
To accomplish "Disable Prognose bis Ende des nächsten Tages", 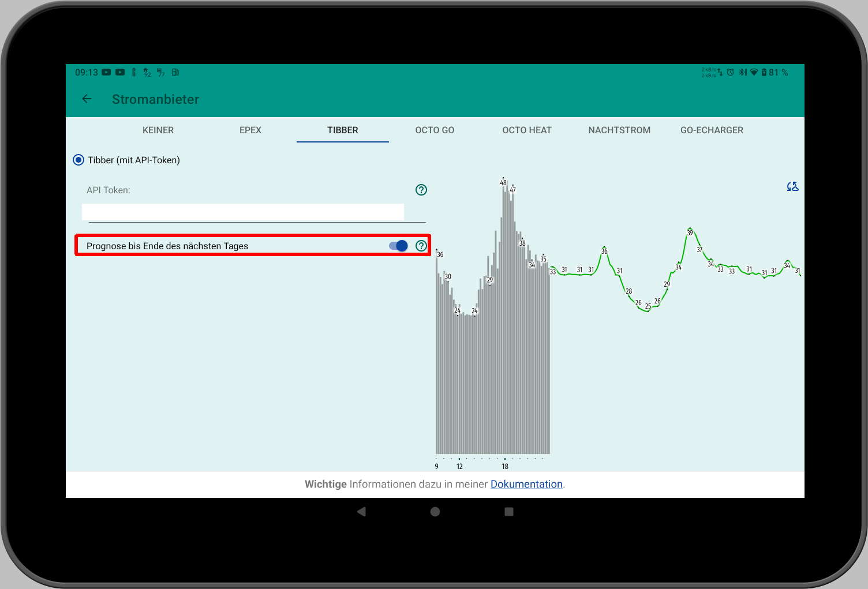I will coord(398,246).
